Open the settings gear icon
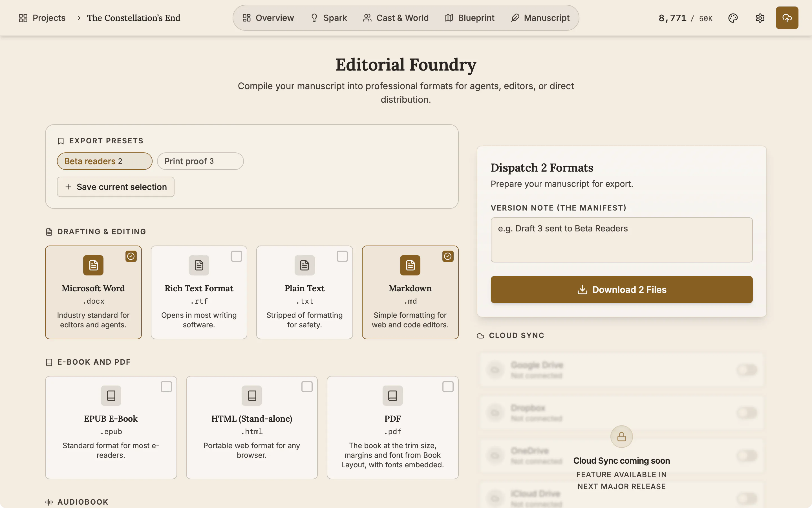812x508 pixels. click(760, 18)
